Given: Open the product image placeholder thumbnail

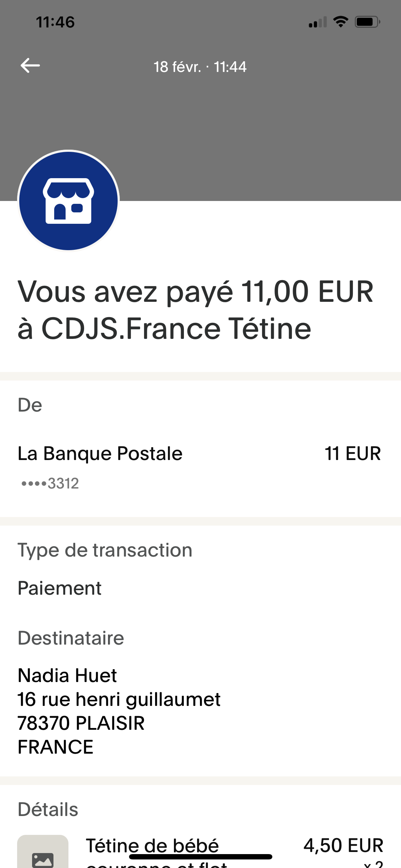Looking at the screenshot, I should 43,853.
